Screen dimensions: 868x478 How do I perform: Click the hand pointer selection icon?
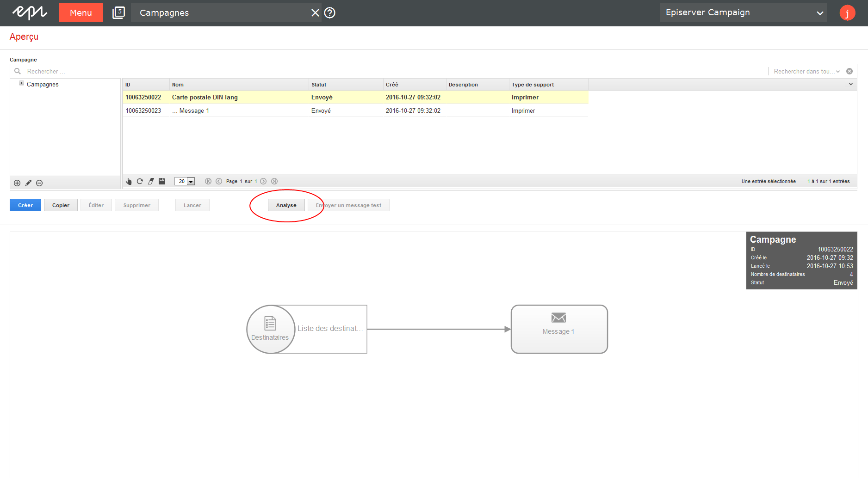pyautogui.click(x=129, y=181)
